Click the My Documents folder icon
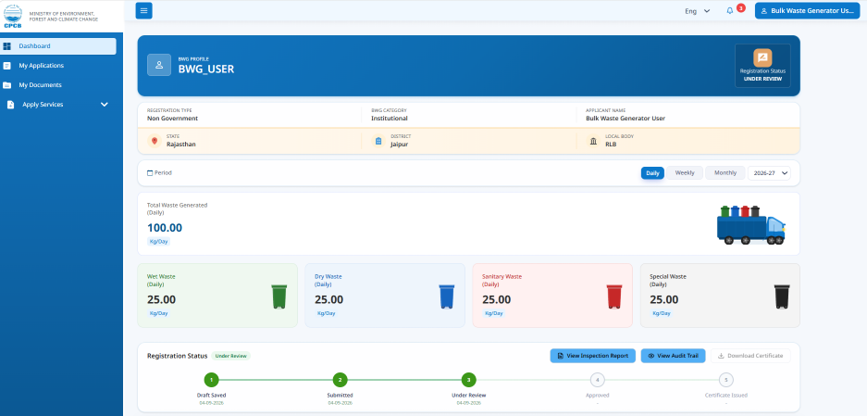Viewport: 867px width, 416px height. 7,85
